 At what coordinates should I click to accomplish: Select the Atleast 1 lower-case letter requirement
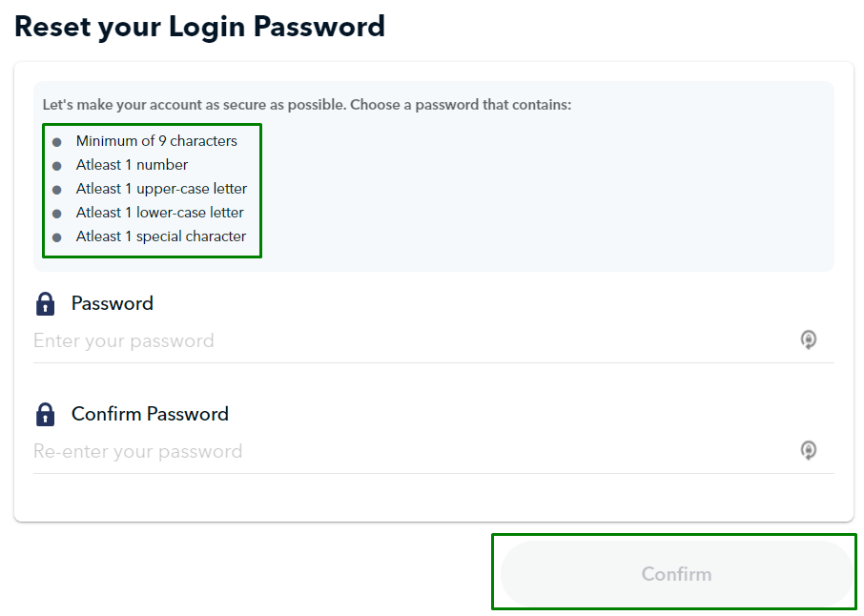tap(159, 213)
